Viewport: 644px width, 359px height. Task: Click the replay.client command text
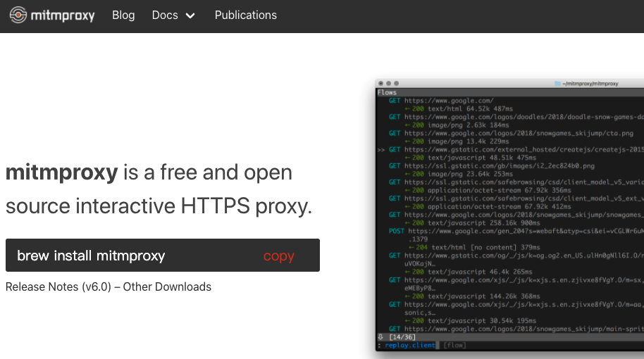coord(410,345)
